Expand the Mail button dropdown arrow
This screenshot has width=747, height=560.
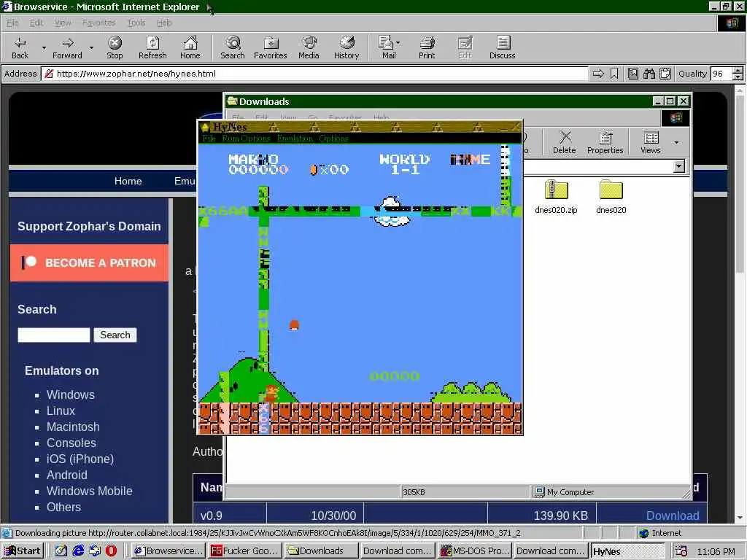click(x=398, y=43)
